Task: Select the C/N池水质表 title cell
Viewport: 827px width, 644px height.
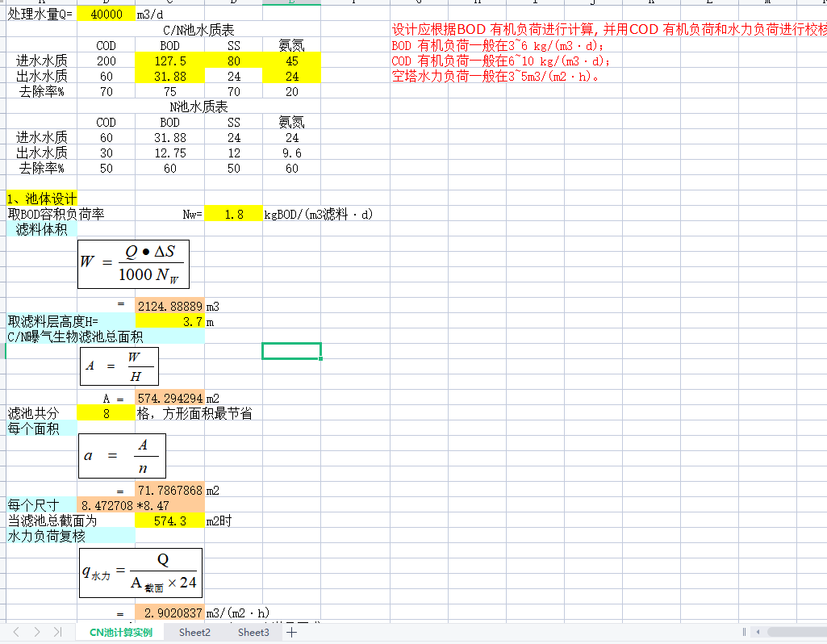Action: [x=198, y=30]
